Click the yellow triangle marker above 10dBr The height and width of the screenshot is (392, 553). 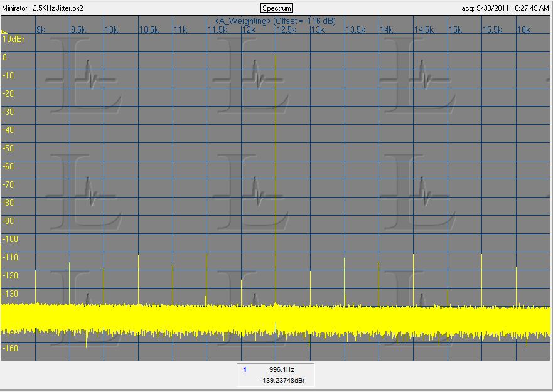(4, 32)
